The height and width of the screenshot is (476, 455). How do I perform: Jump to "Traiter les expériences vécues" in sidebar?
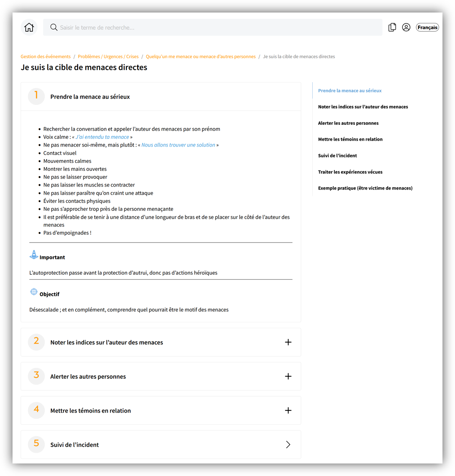pos(350,172)
